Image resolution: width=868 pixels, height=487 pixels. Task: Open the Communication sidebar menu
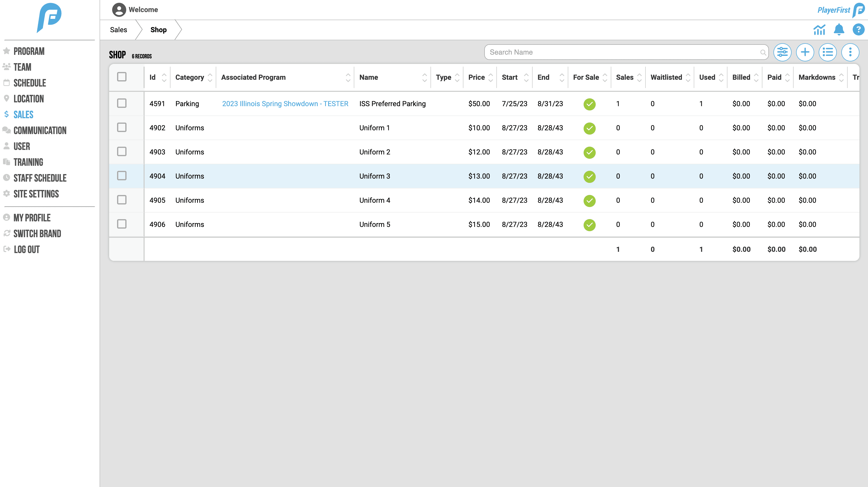tap(40, 130)
